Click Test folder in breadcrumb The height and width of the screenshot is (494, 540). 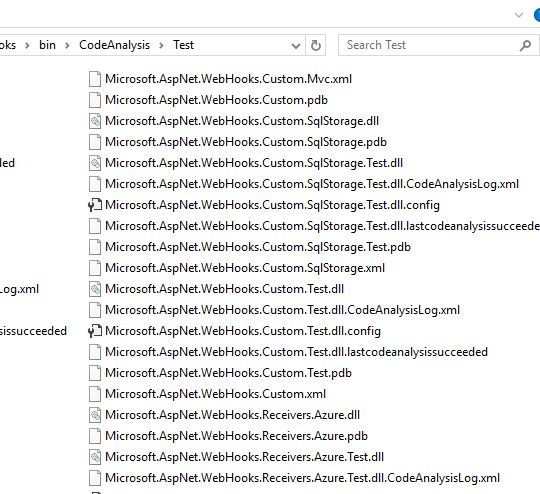tap(184, 45)
